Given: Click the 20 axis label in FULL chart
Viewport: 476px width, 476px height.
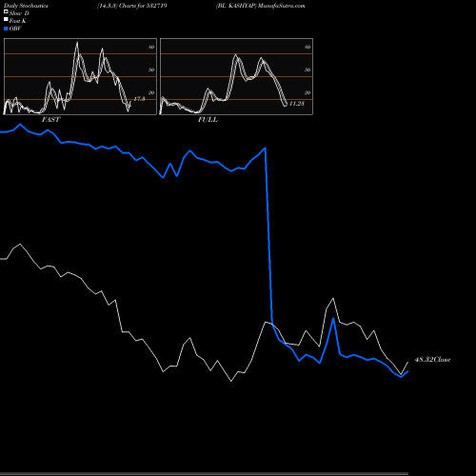Looking at the screenshot, I should click(307, 92).
